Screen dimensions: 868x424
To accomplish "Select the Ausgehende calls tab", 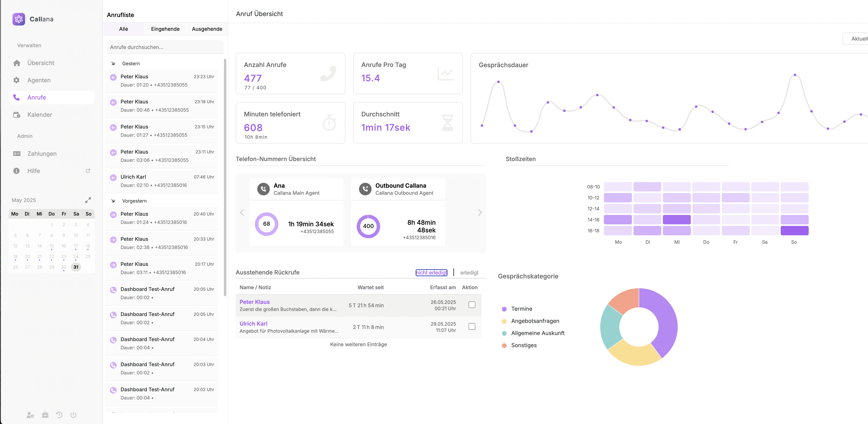I will click(x=207, y=29).
